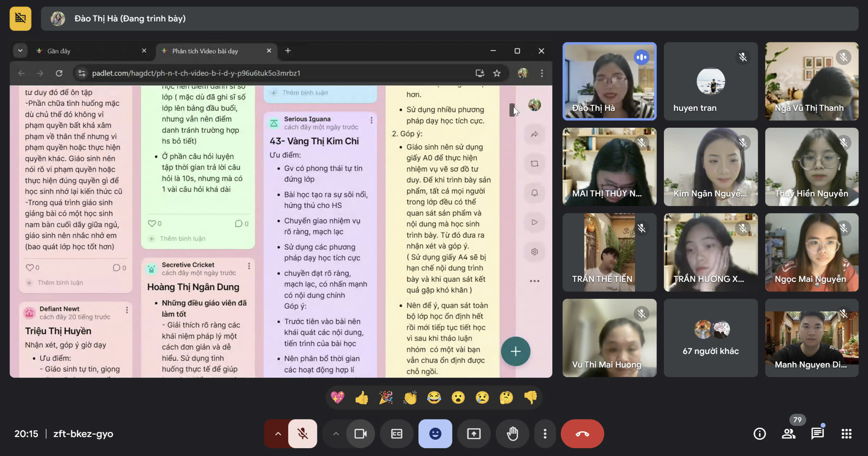Open the activities grid icon
The image size is (868, 456).
846,434
